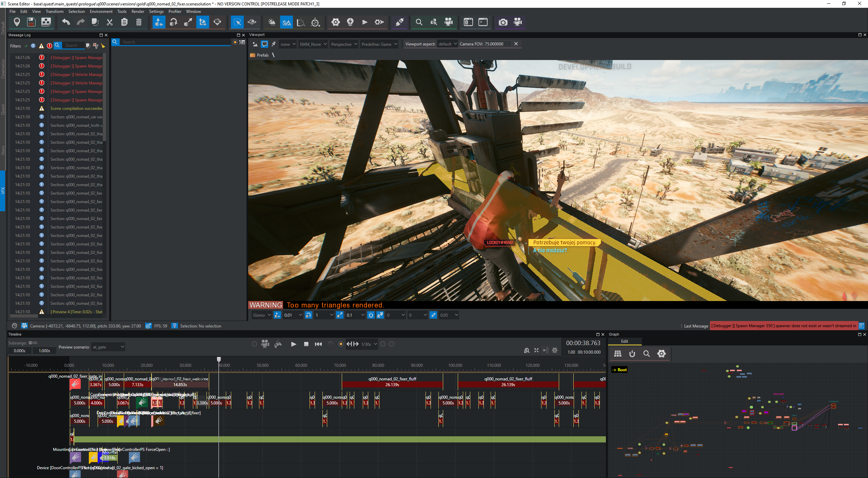Click the green timeline track bar
This screenshot has height=478, width=868.
tap(339, 439)
